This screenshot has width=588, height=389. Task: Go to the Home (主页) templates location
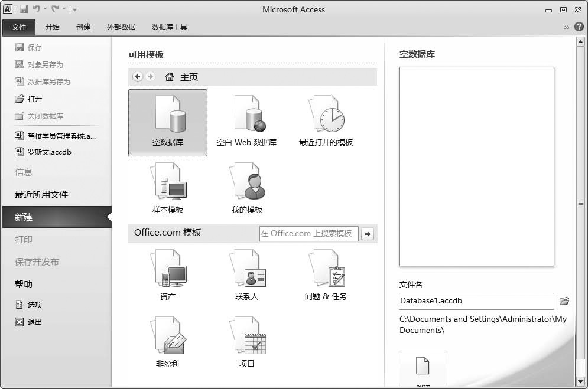point(181,77)
